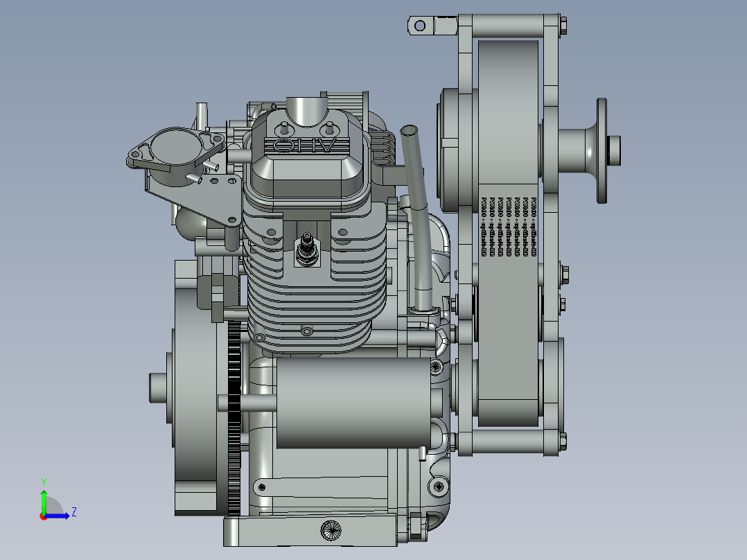Click the embossed logo on the valve cover
This screenshot has width=747, height=560.
click(304, 146)
